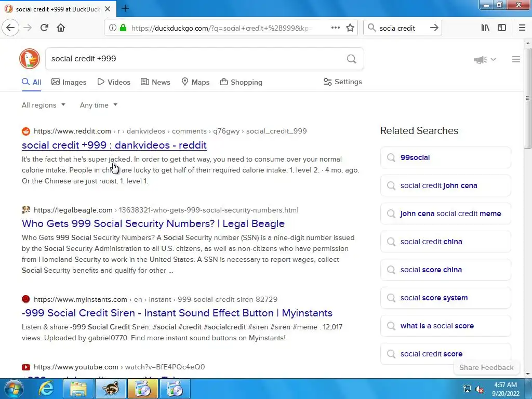Switch to the Videos tab
The image size is (532, 399).
coord(114,82)
